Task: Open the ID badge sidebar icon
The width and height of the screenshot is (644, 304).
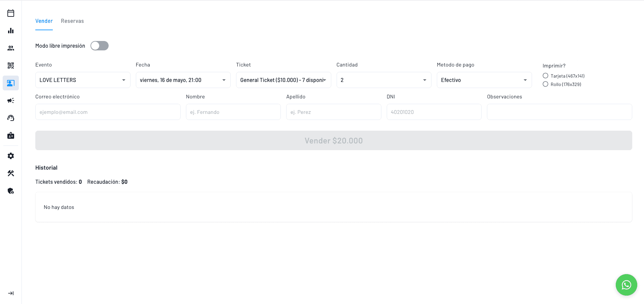Action: click(x=11, y=135)
